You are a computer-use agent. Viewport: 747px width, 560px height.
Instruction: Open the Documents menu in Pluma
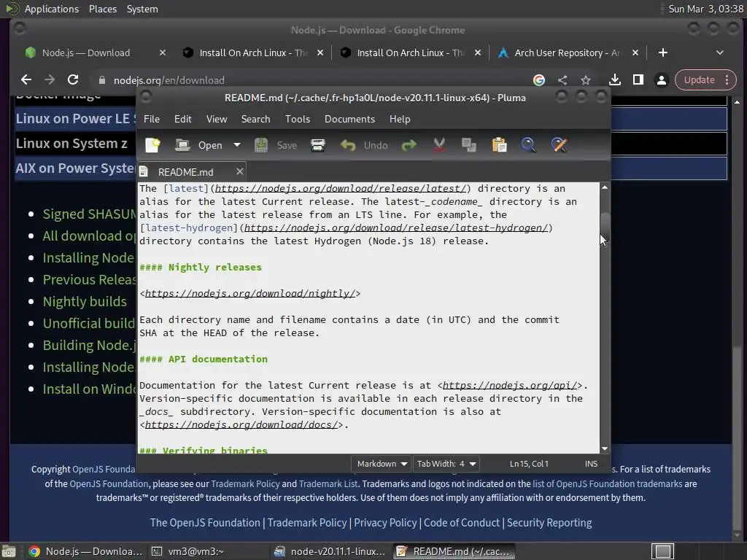tap(349, 119)
